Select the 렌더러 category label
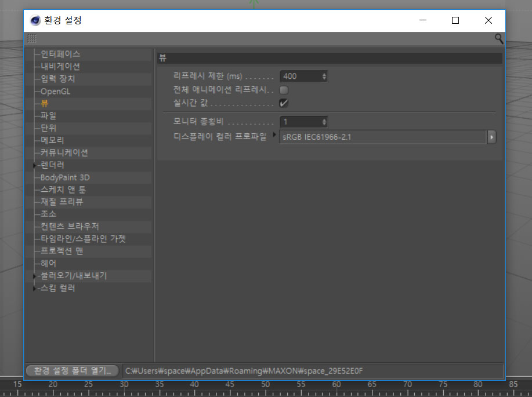 click(52, 165)
